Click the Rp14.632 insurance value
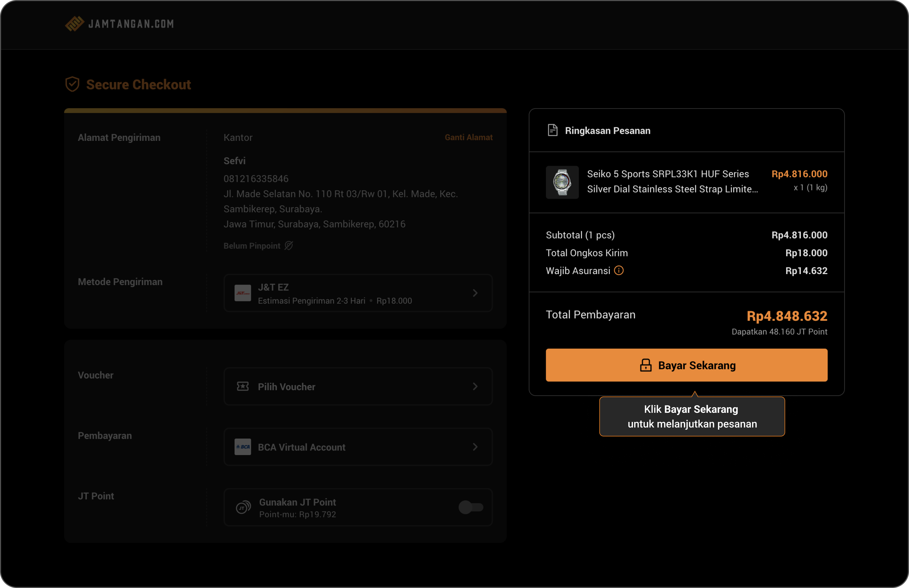This screenshot has height=588, width=909. pyautogui.click(x=806, y=271)
